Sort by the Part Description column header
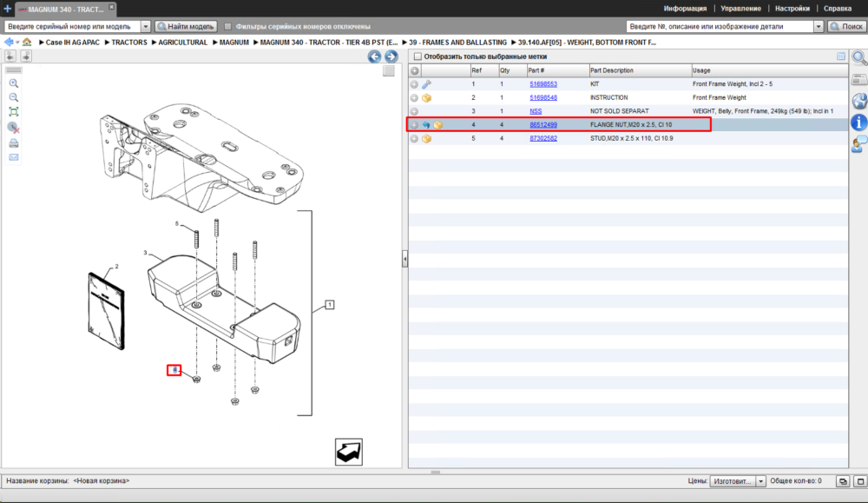The height and width of the screenshot is (503, 868). tap(640, 71)
